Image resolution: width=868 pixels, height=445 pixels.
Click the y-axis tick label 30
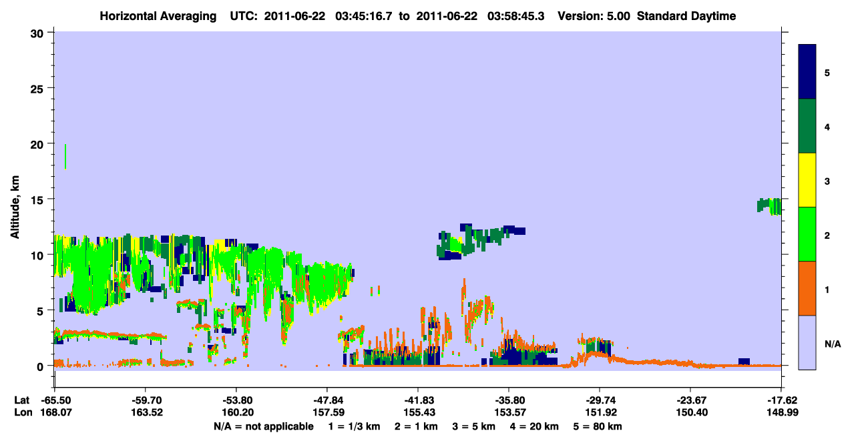[39, 32]
